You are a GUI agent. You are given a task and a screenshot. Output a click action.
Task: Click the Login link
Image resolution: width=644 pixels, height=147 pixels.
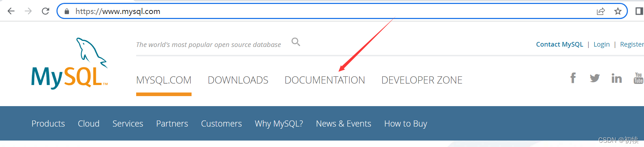601,44
